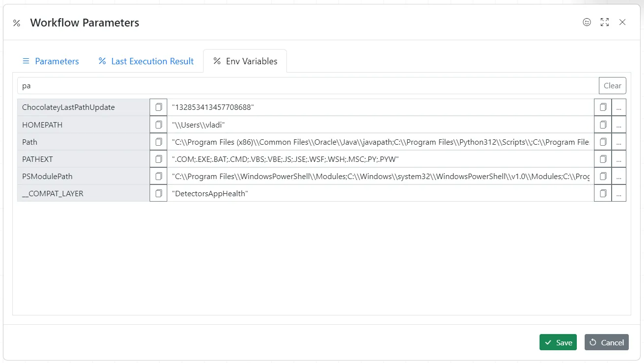Copy the HOMEPATH variable name
644x363 pixels.
158,125
